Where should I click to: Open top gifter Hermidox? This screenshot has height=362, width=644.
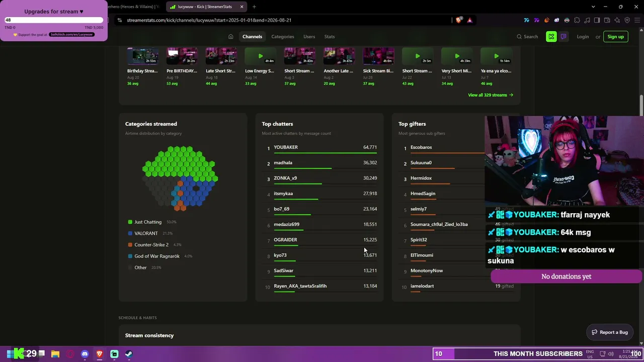pyautogui.click(x=421, y=178)
